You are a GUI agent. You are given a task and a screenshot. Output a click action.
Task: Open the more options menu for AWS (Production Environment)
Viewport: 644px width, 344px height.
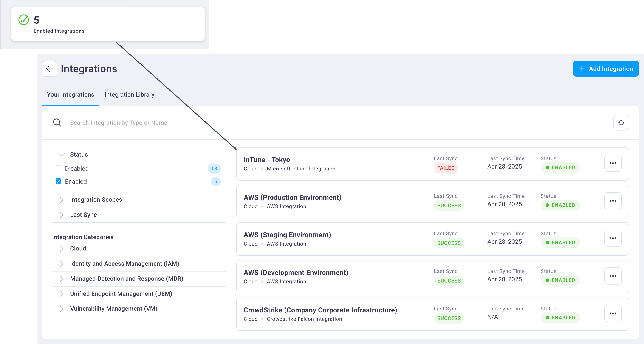coord(613,201)
